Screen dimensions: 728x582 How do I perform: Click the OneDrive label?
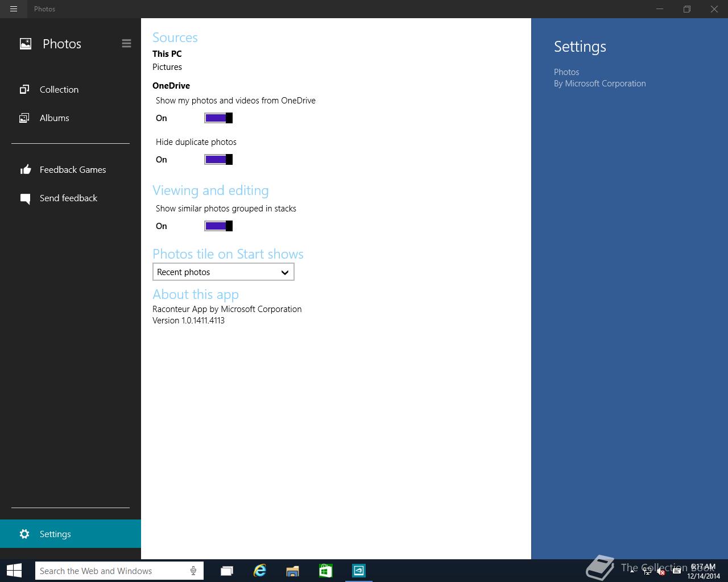pyautogui.click(x=171, y=85)
